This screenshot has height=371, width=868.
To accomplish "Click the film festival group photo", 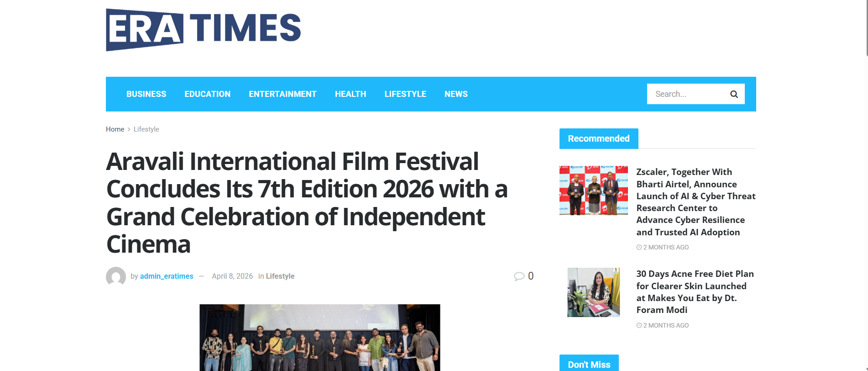I will [319, 337].
